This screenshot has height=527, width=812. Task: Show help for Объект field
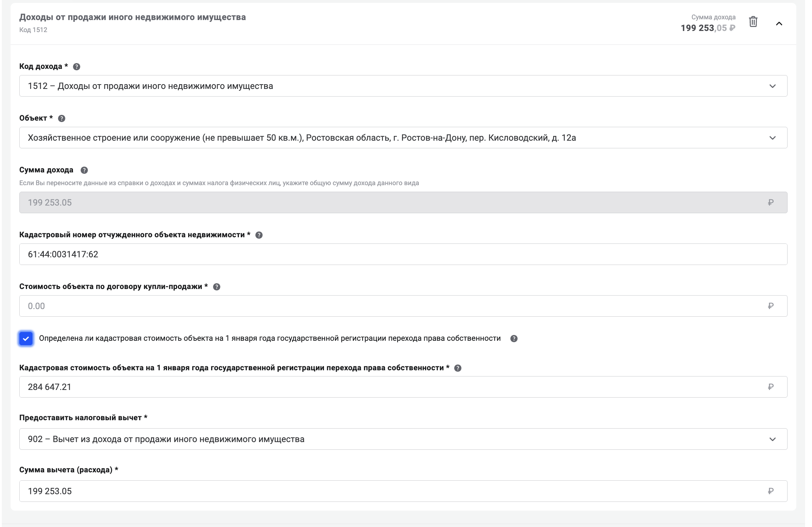click(62, 118)
